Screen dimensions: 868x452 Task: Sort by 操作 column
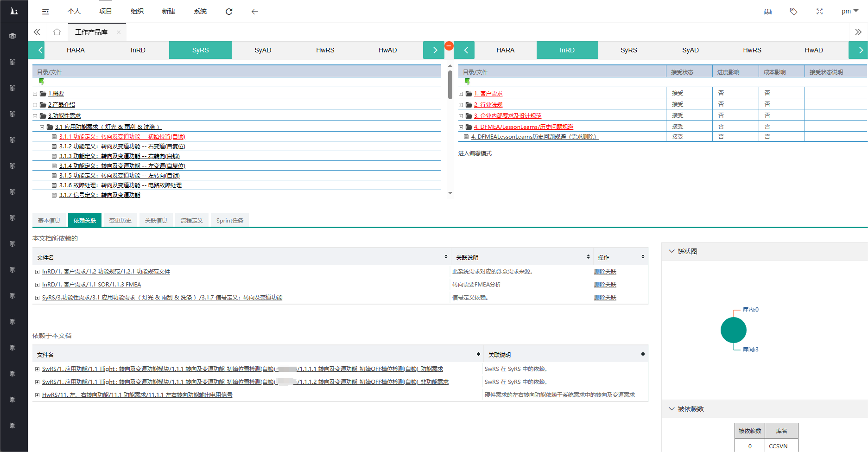pos(643,257)
